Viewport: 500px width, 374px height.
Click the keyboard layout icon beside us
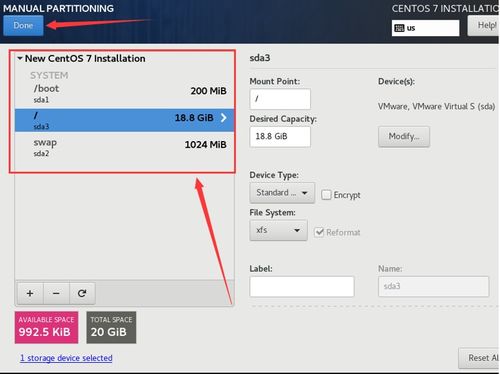tap(399, 28)
